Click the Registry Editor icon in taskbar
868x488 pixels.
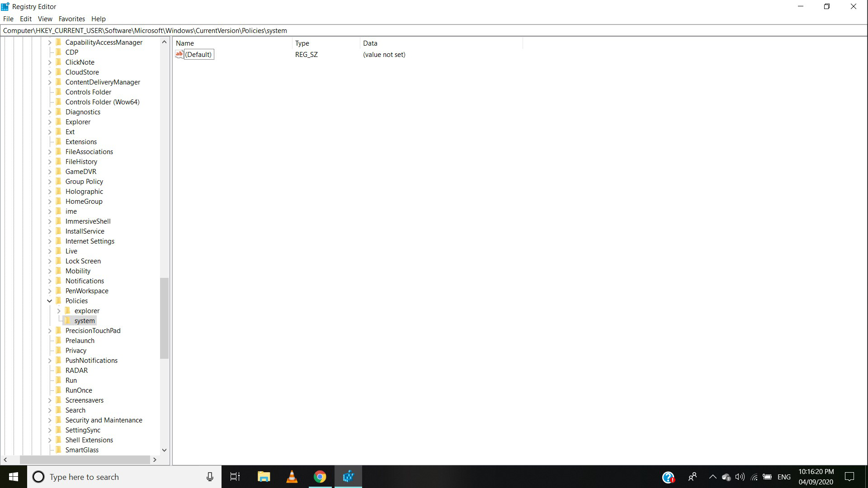click(x=348, y=476)
